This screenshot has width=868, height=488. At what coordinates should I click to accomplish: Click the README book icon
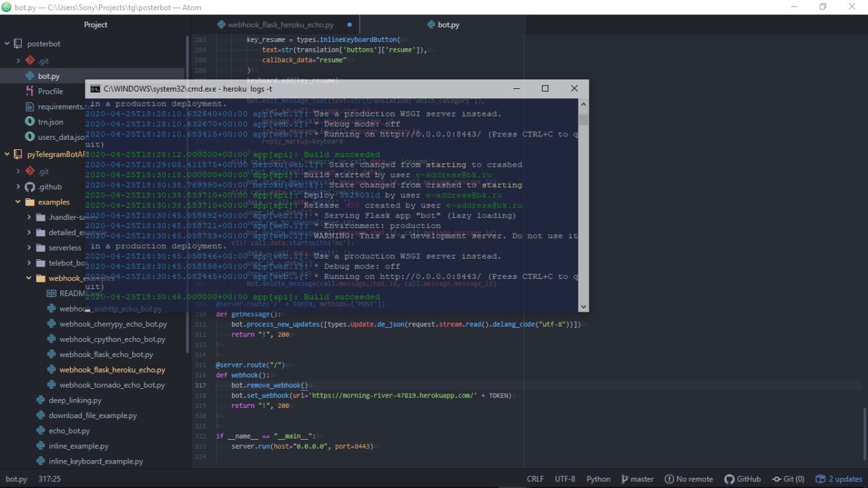click(x=52, y=293)
